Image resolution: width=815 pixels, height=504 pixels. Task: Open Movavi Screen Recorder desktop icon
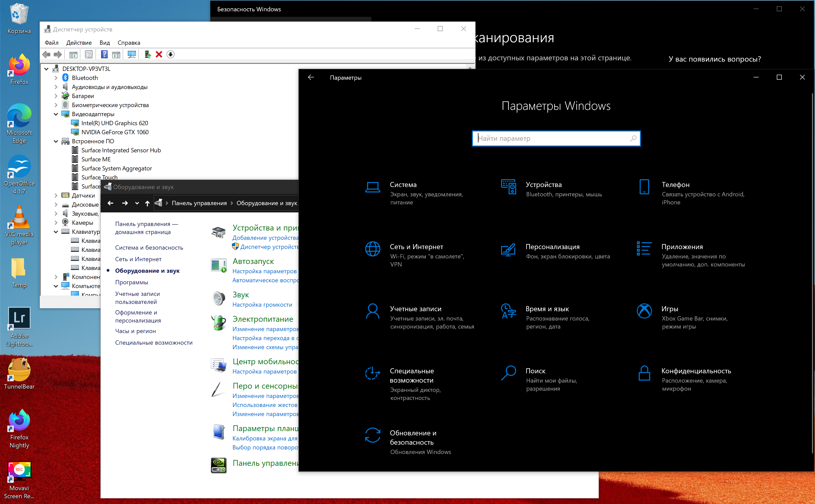coord(19,480)
